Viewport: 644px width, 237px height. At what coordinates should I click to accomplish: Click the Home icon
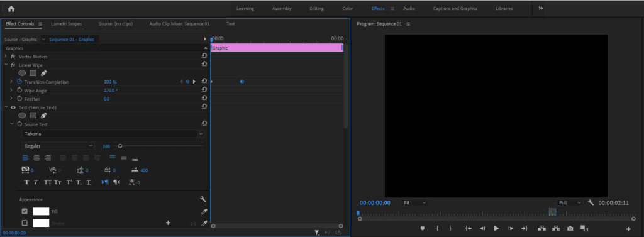tap(11, 9)
